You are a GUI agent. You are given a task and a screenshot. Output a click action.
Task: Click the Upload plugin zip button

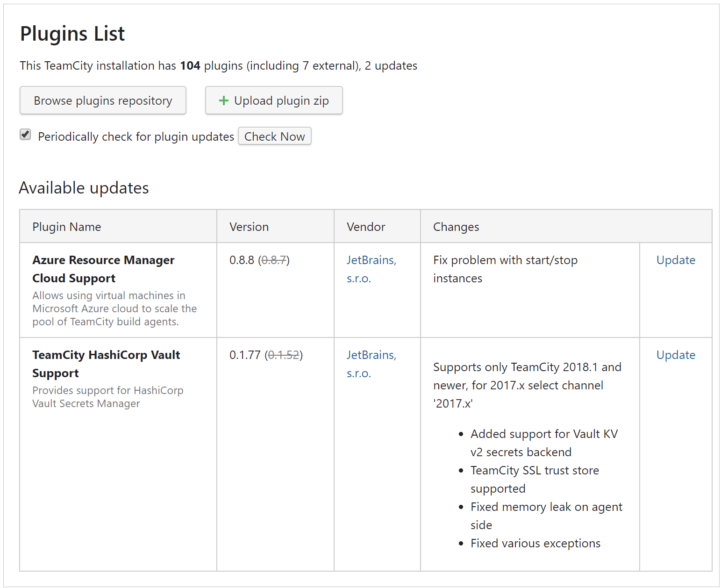pos(274,100)
